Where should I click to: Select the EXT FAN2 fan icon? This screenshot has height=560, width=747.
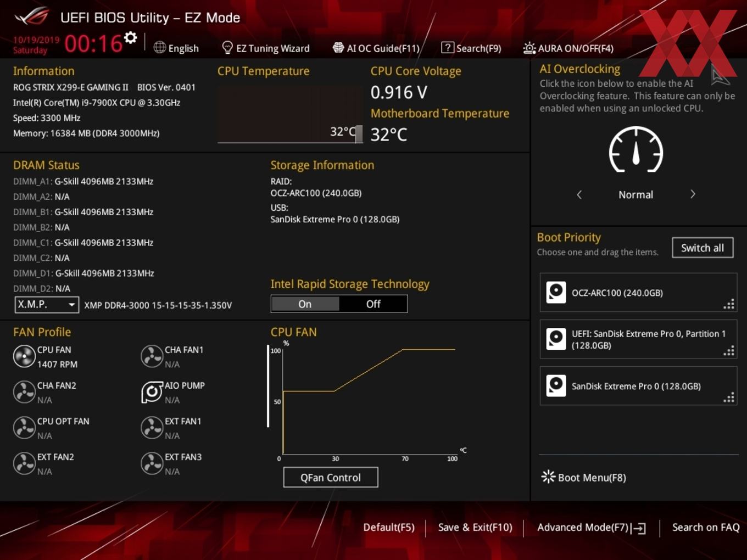(24, 463)
